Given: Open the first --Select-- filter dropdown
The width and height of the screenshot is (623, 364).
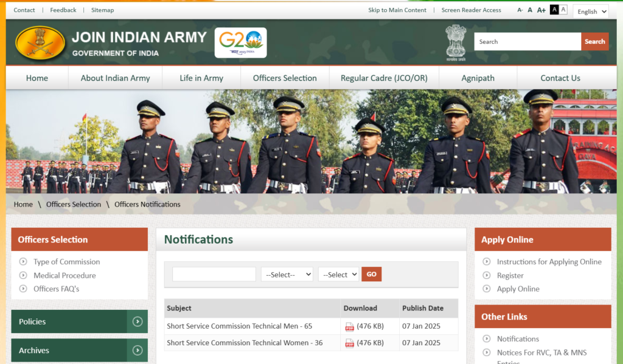Looking at the screenshot, I should (287, 274).
